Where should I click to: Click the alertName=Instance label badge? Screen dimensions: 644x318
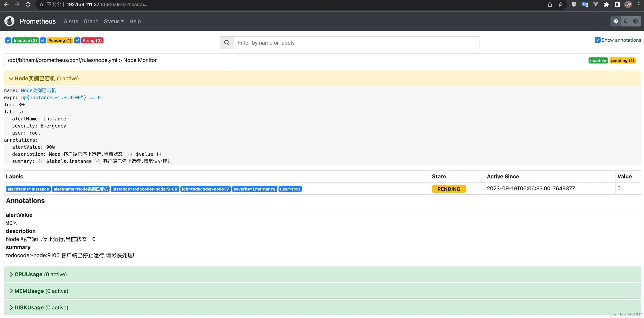(x=28, y=189)
